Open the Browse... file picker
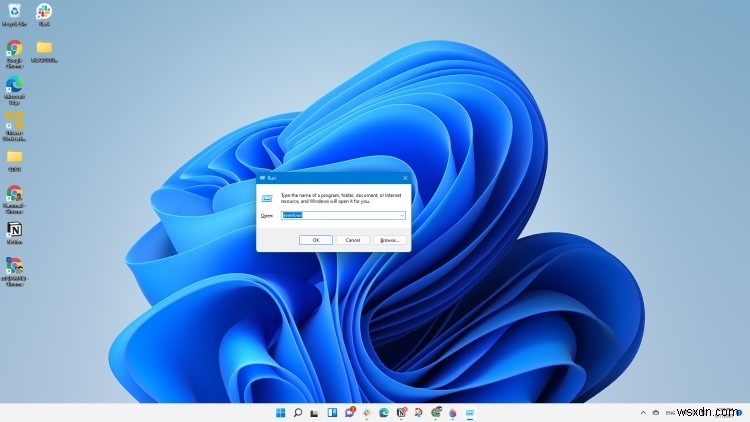The image size is (750, 422). (x=389, y=240)
